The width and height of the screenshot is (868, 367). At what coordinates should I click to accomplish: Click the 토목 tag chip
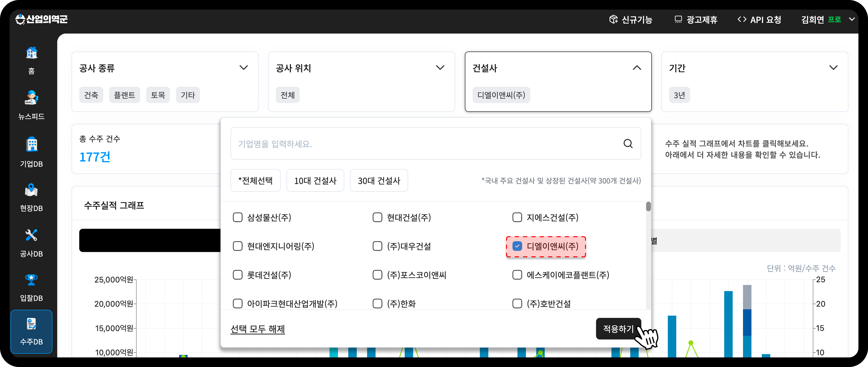point(158,95)
